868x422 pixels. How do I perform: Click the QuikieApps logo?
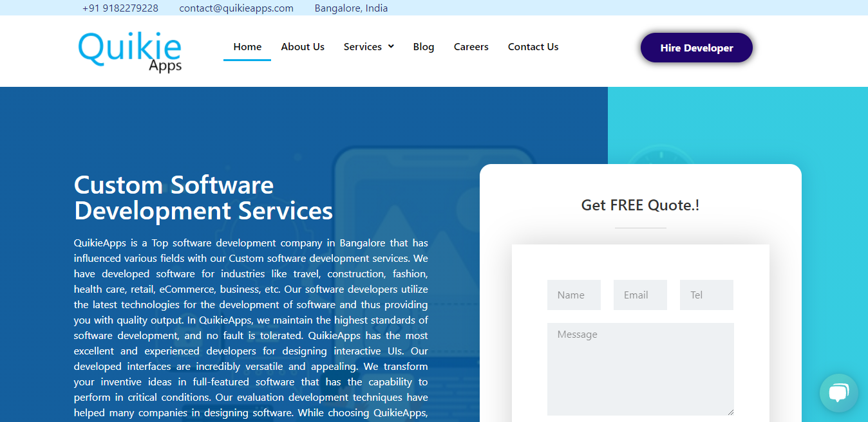coord(130,51)
